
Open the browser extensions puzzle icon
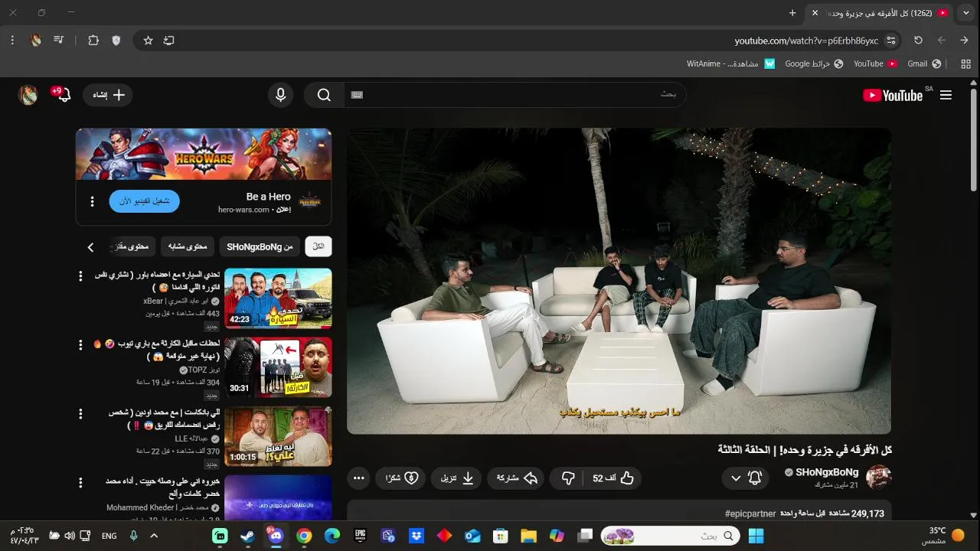pos(93,41)
